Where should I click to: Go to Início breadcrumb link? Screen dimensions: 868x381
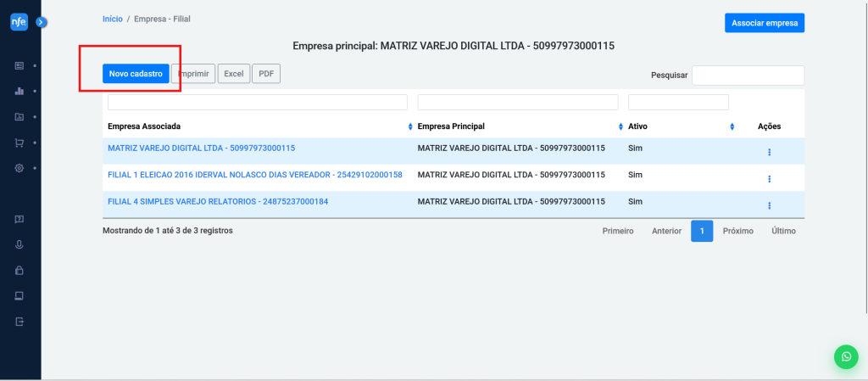point(112,18)
